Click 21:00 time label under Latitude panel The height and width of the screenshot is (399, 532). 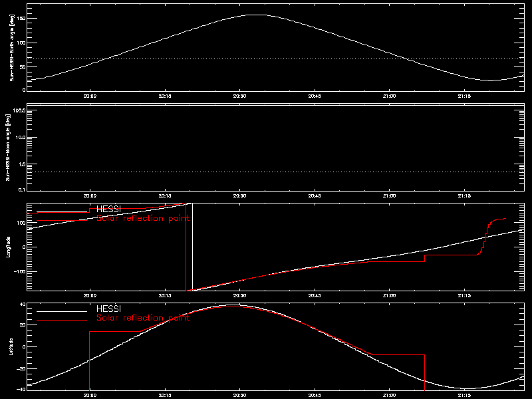click(390, 395)
